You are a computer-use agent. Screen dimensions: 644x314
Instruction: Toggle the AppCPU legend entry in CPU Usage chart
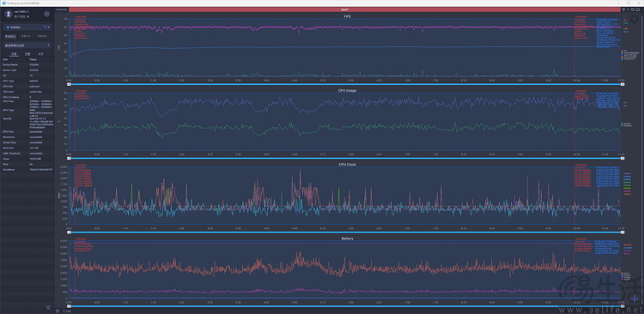[626, 124]
